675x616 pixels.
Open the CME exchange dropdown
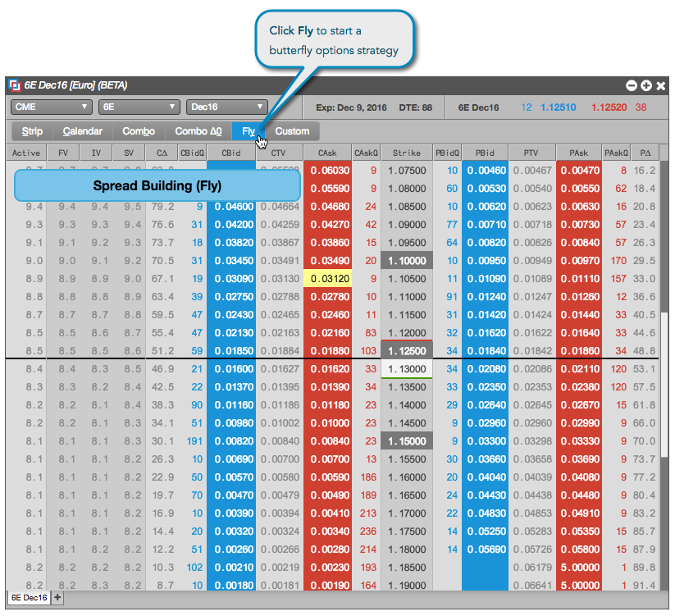51,107
